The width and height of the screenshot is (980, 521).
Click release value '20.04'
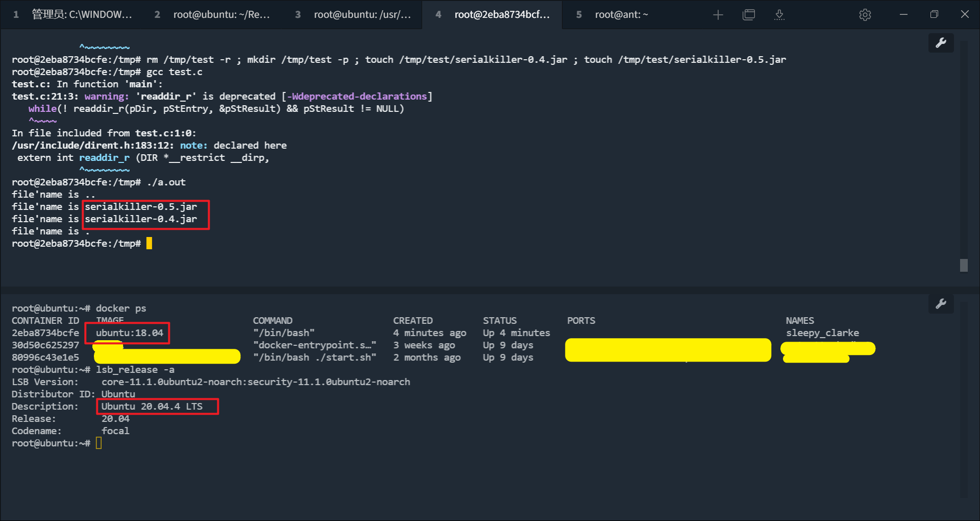pos(115,419)
